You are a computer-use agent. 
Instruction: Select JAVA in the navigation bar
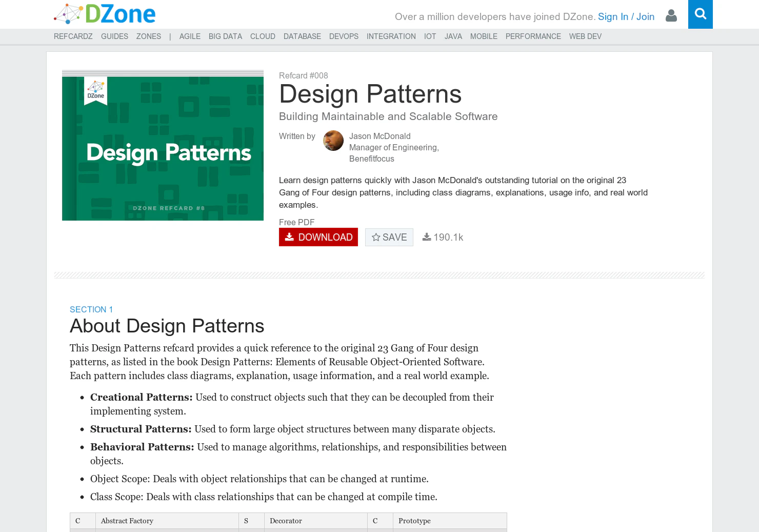point(453,36)
